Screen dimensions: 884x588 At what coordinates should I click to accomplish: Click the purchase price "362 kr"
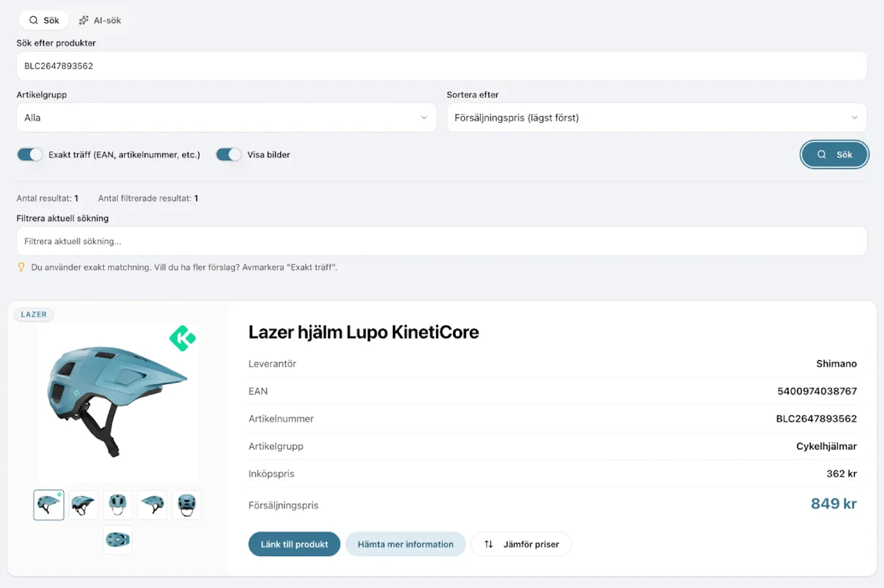pyautogui.click(x=841, y=474)
